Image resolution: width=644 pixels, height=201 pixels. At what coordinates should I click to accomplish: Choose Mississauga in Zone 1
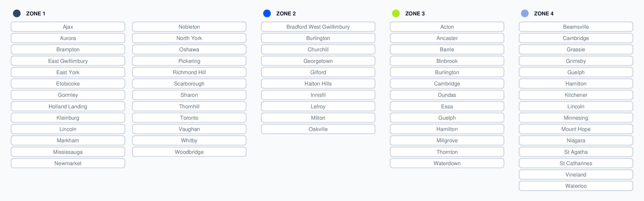pyautogui.click(x=68, y=152)
